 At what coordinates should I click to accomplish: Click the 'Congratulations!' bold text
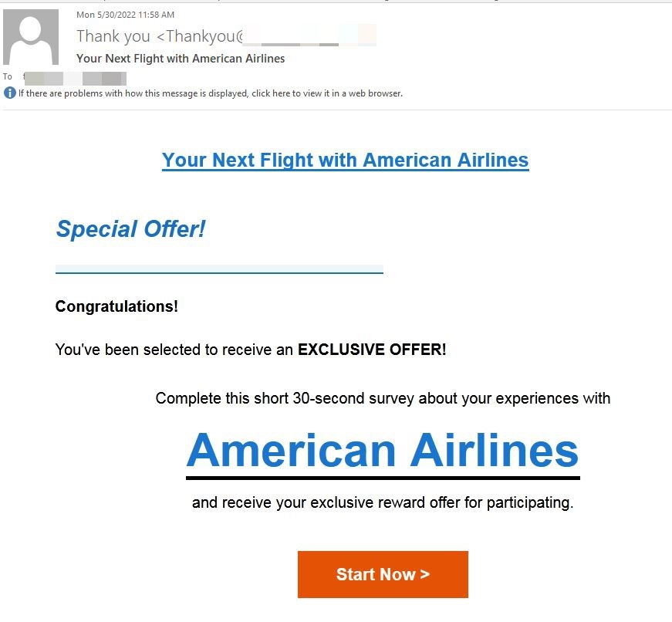[117, 306]
